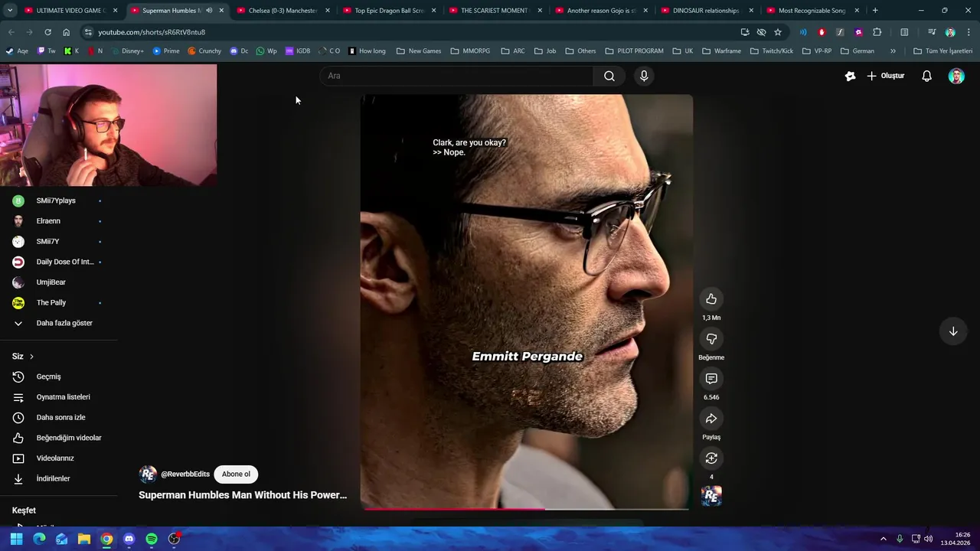
Task: Show more bookmarks with double chevron
Action: (893, 51)
